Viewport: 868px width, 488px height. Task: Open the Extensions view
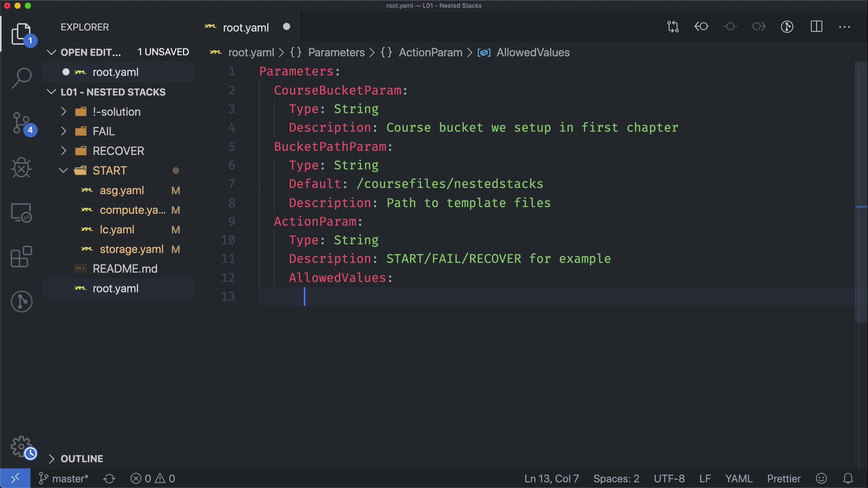(x=21, y=257)
